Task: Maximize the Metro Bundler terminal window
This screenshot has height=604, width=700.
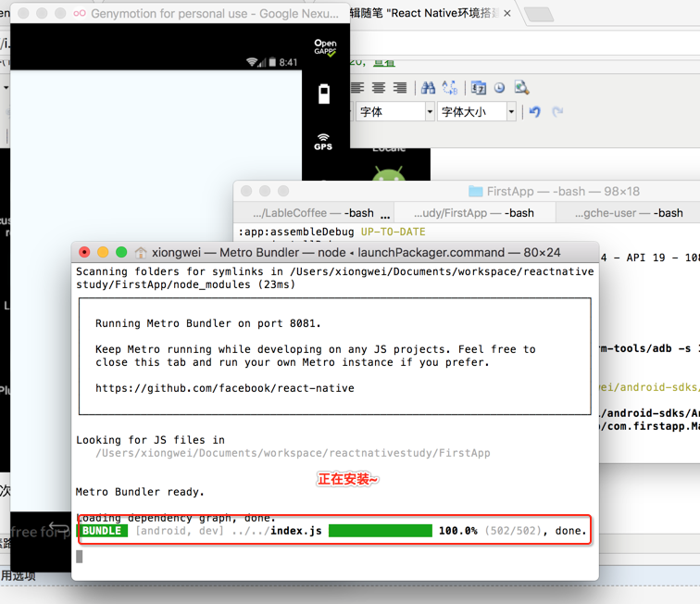Action: coord(121,252)
